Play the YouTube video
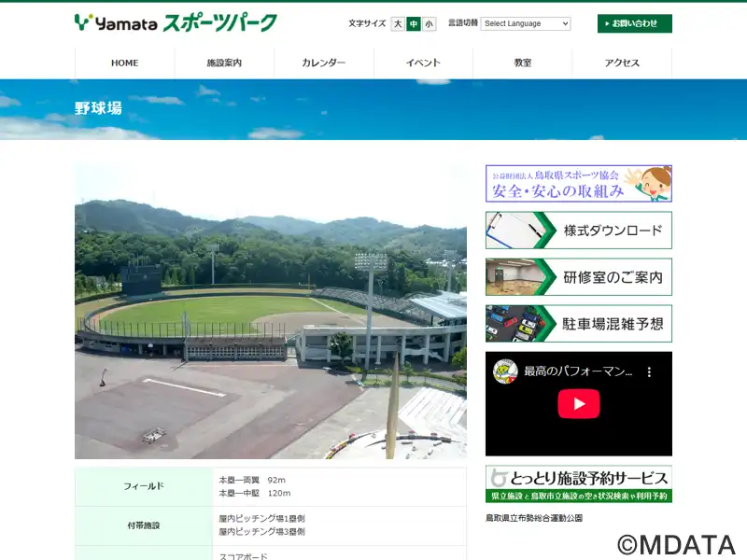Viewport: 747px width, 560px height. coord(579,404)
